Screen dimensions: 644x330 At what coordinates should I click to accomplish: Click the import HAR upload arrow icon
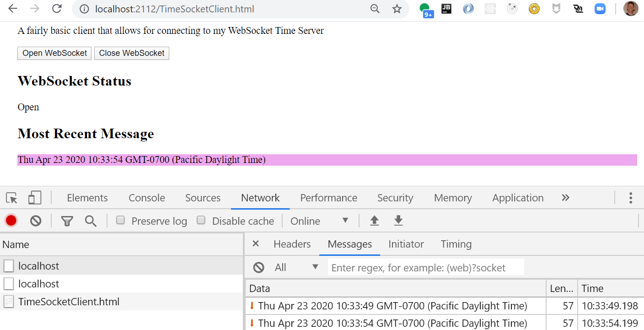[x=374, y=221]
